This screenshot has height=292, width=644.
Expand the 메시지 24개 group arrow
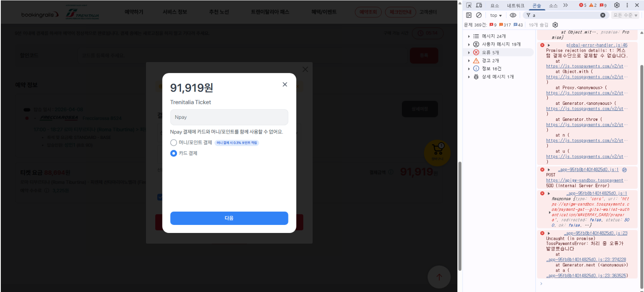coord(469,36)
